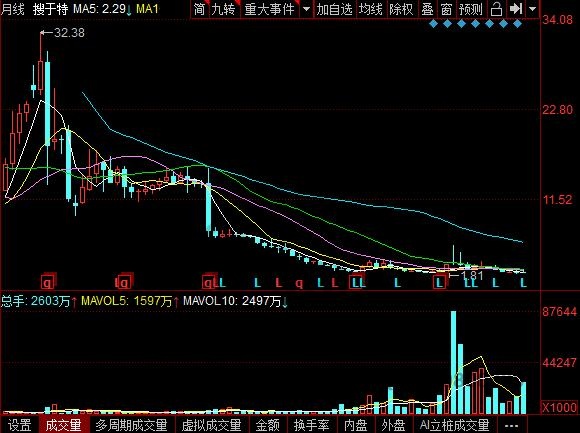580x433 pixels.
Task: Click the 窗 window button
Action: [446, 9]
